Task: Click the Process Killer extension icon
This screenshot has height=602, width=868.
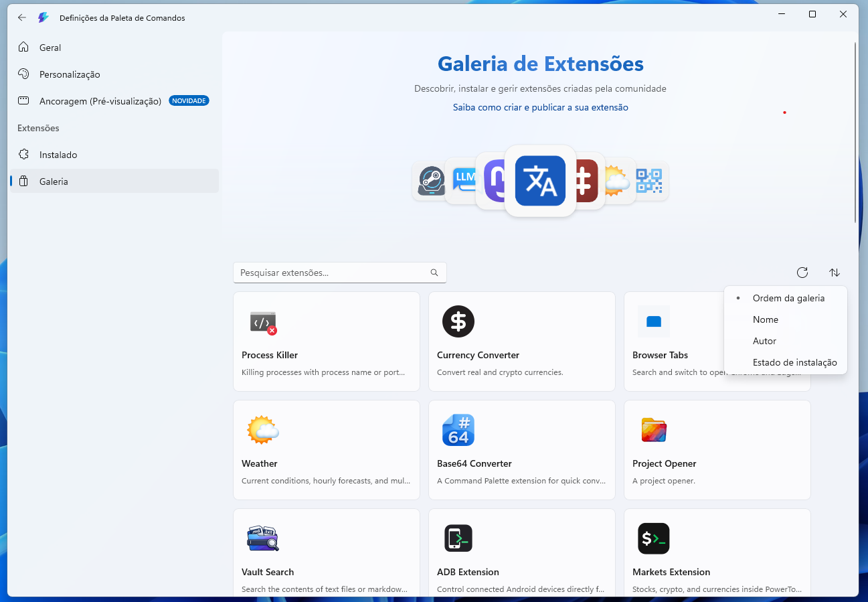Action: (263, 322)
